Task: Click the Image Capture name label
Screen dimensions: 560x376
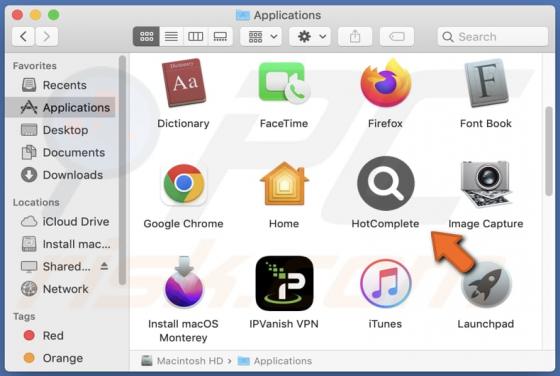Action: pos(486,224)
